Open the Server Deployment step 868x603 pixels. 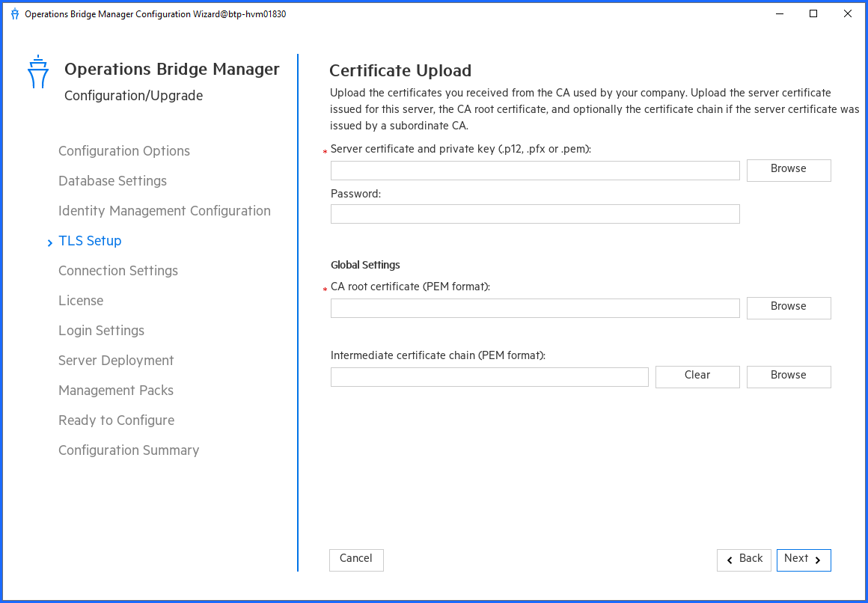(x=116, y=361)
